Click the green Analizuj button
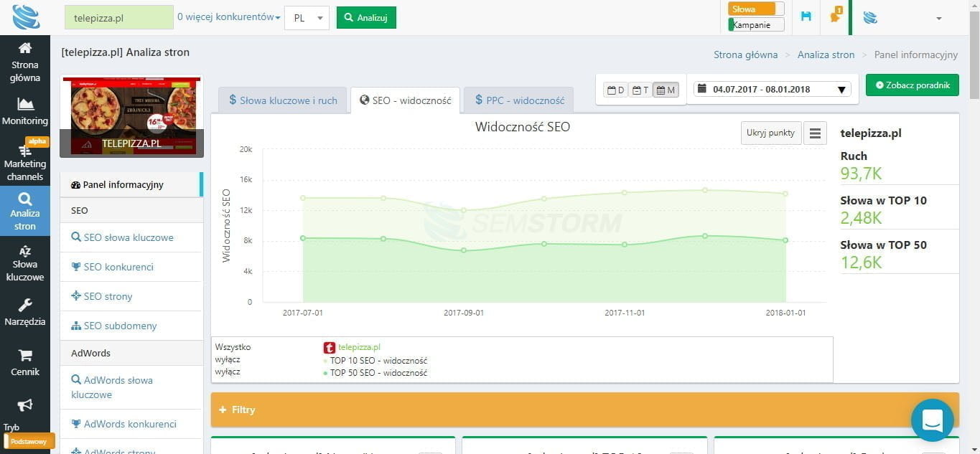980x454 pixels. (x=366, y=18)
